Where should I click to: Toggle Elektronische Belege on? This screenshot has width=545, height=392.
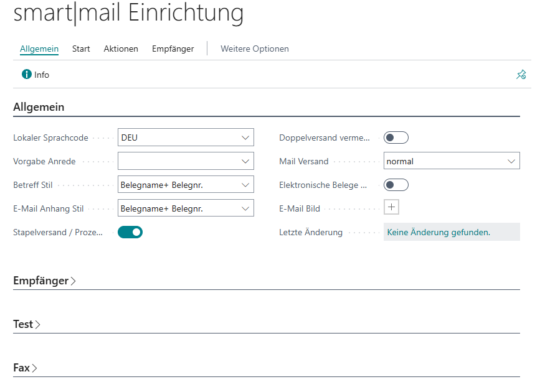coord(396,184)
